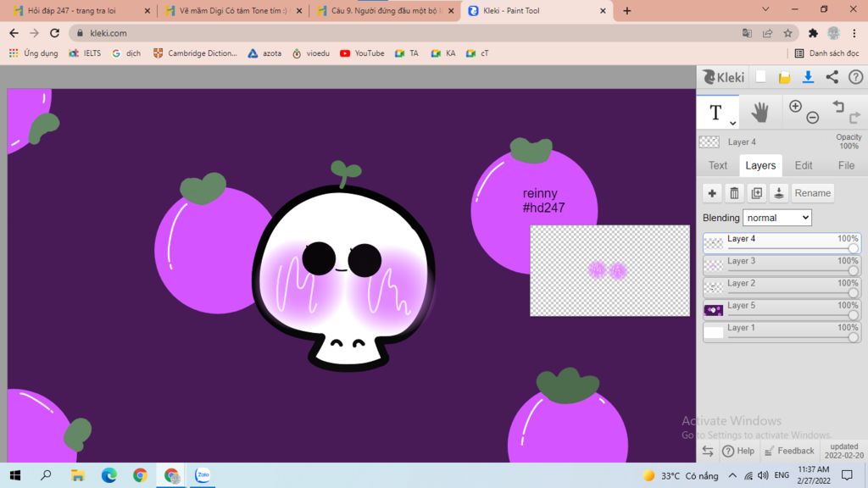This screenshot has height=488, width=868.
Task: Go back to the previous page
Action: click(x=14, y=33)
